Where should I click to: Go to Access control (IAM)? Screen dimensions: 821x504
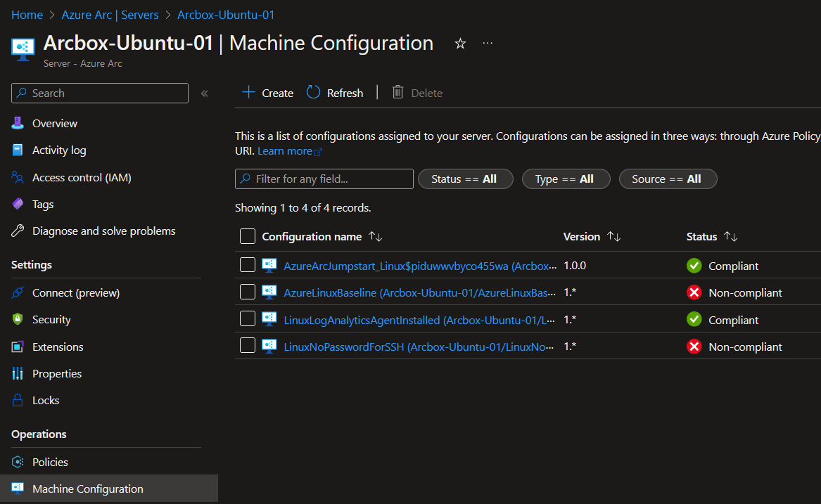82,177
